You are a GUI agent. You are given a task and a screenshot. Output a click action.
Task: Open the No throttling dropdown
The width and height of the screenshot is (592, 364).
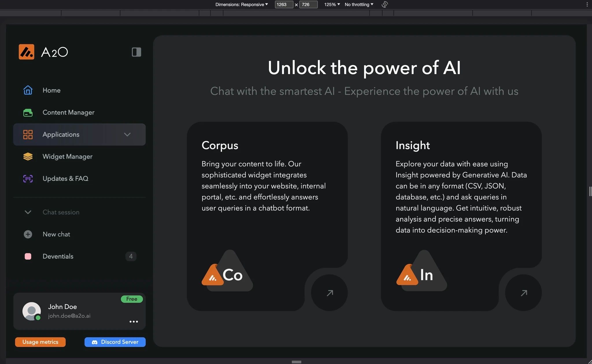coord(358,4)
